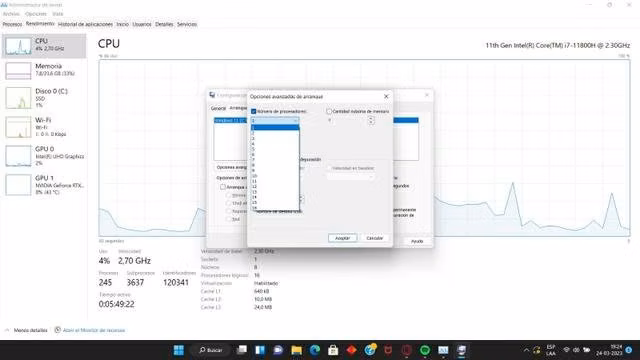Choose 16 in the processor dropdown list
The image size is (640, 360).
pos(275,208)
